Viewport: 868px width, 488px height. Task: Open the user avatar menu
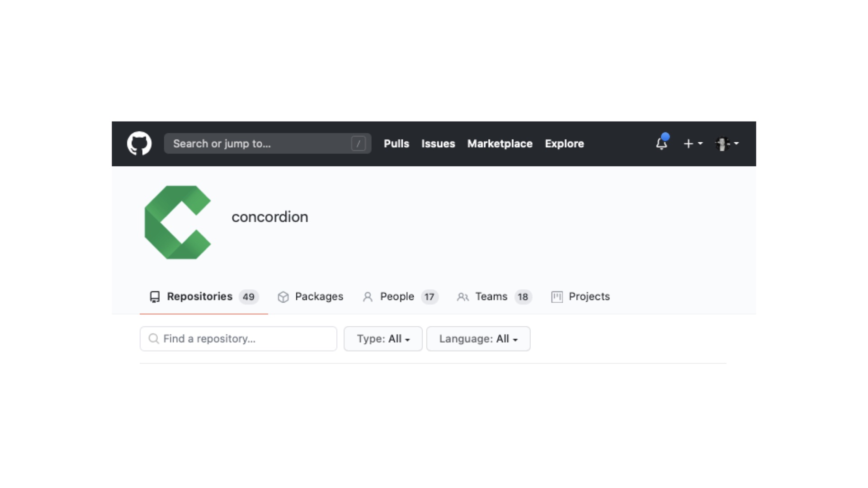coord(726,144)
